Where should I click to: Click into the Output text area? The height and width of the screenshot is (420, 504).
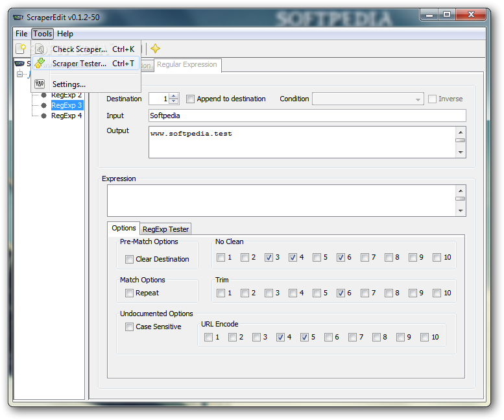pyautogui.click(x=302, y=142)
